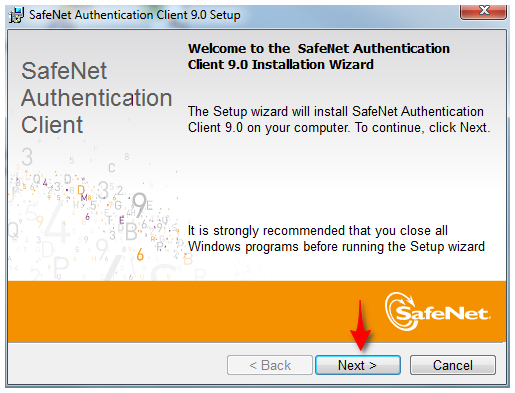Click the 'It is strongly recommended' notice

click(x=336, y=239)
